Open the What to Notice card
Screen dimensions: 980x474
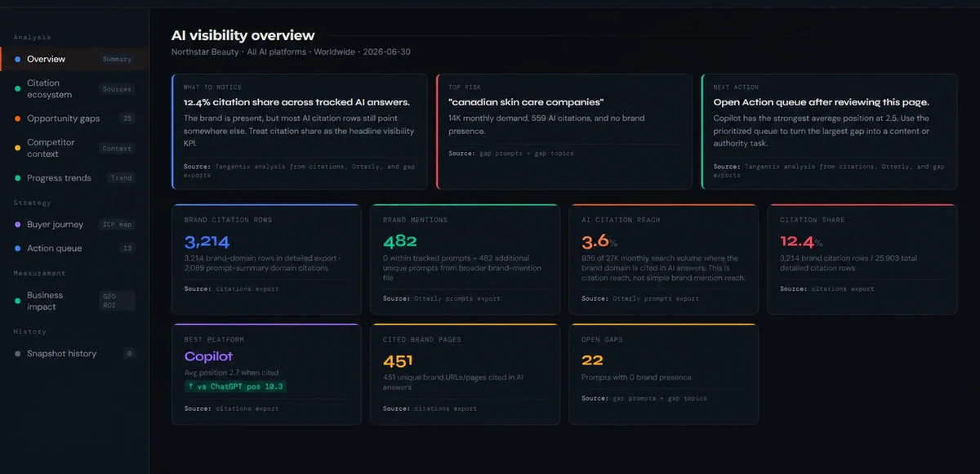pos(300,131)
